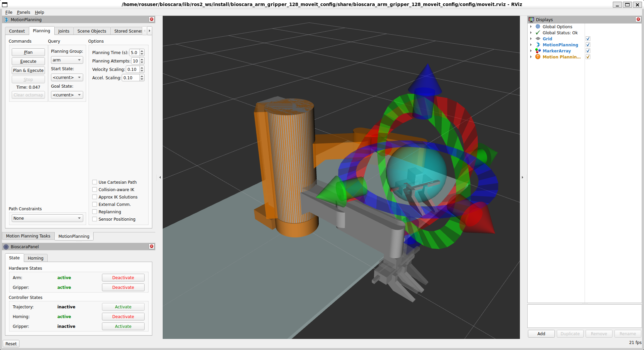Open Global Options via its gear icon
Viewport: 644px width, 350px height.
pyautogui.click(x=537, y=27)
